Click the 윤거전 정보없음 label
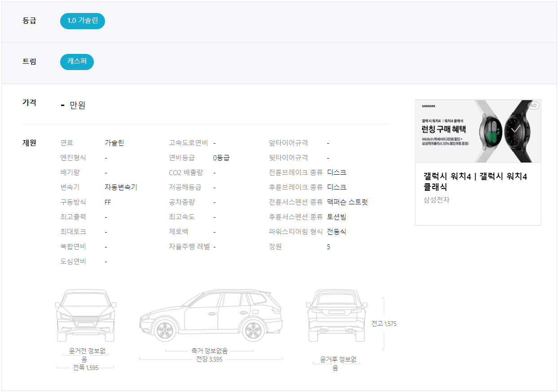This screenshot has width=558, height=392. (88, 355)
